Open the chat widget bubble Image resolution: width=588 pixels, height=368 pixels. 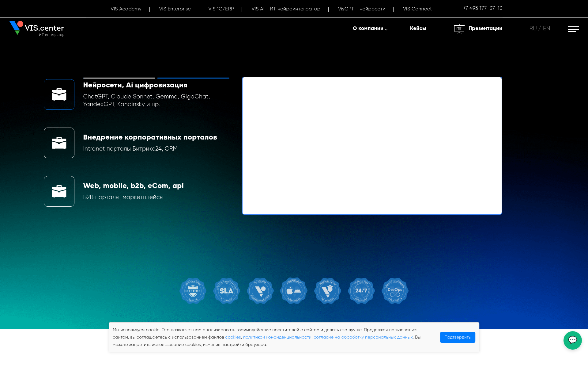coord(572,340)
